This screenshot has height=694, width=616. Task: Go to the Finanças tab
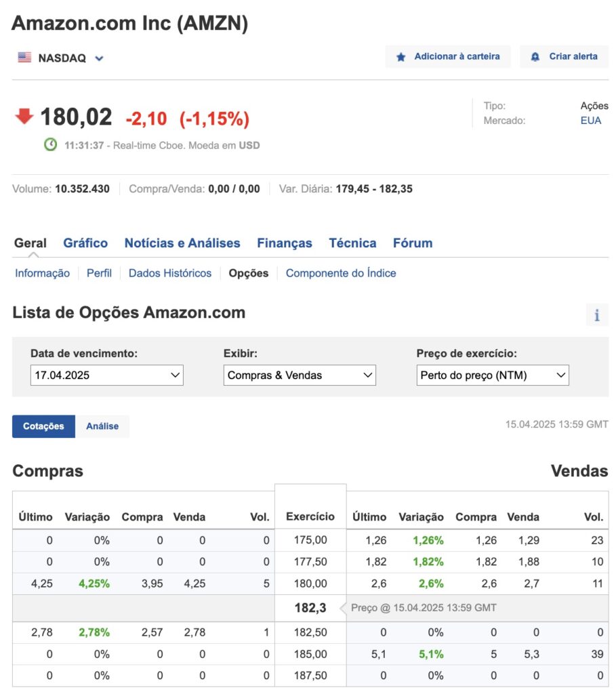[x=285, y=243]
